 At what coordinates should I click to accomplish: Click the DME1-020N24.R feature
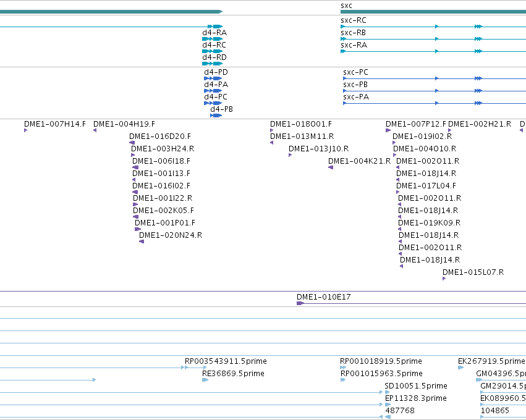click(142, 241)
